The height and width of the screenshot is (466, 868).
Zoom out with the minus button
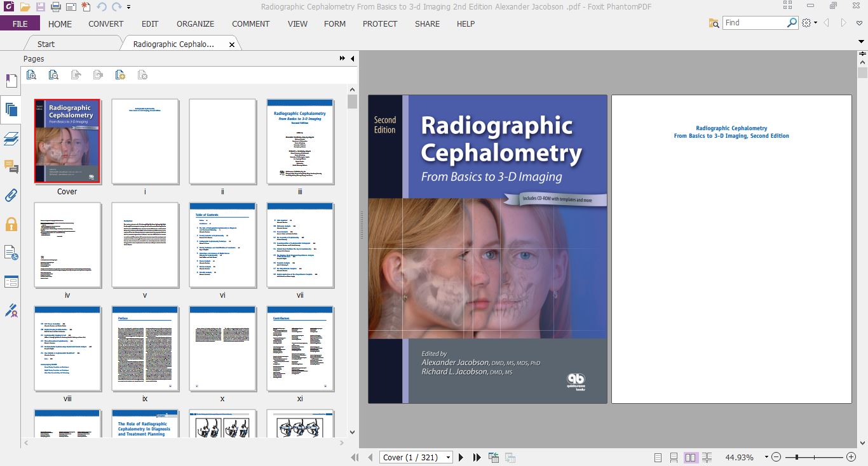click(776, 457)
